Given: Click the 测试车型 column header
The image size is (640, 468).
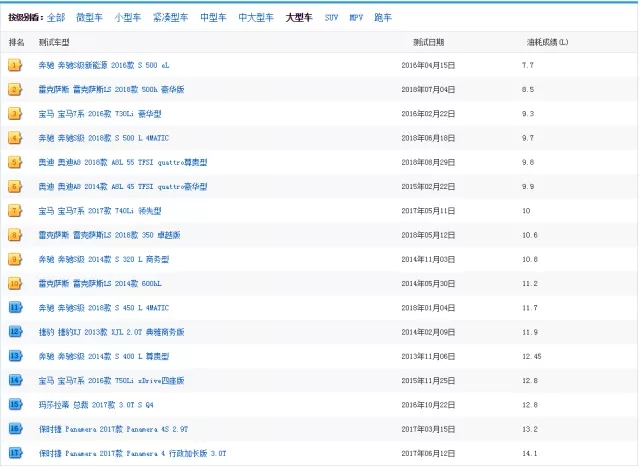Looking at the screenshot, I should point(54,42).
